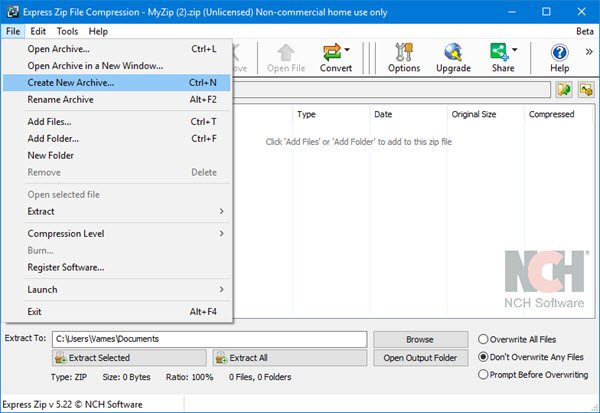This screenshot has height=413, width=600.
Task: Click 'Express Zip v 5.22' status bar text
Action: click(72, 405)
